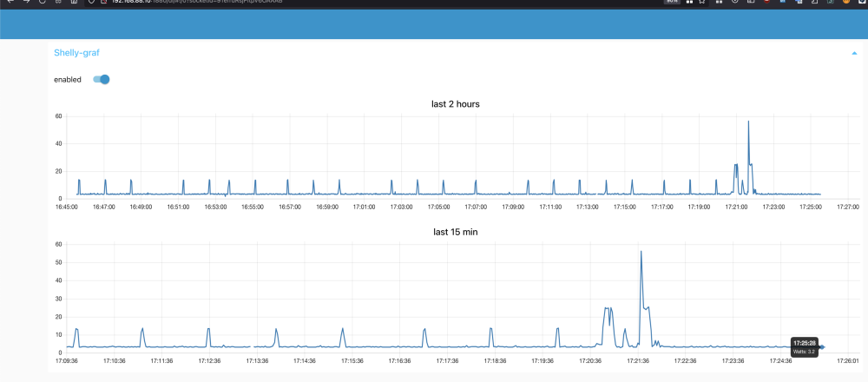Click the 17:13:36 axis label

click(x=256, y=361)
